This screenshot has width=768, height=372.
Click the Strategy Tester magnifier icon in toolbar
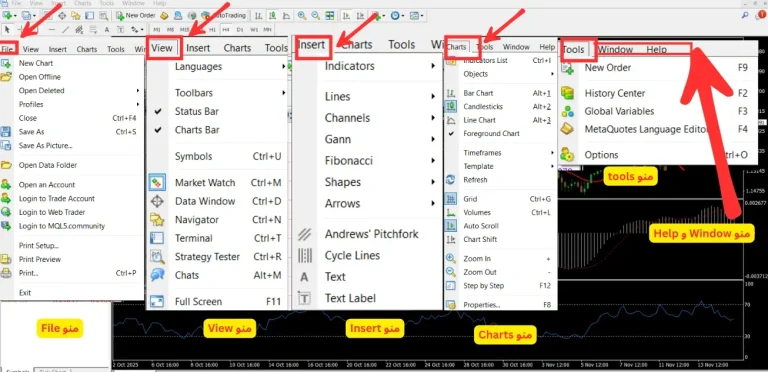pyautogui.click(x=103, y=16)
